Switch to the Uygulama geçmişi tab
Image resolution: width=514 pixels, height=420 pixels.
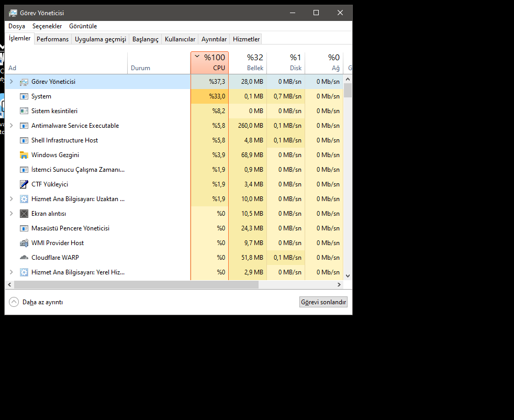[100, 39]
